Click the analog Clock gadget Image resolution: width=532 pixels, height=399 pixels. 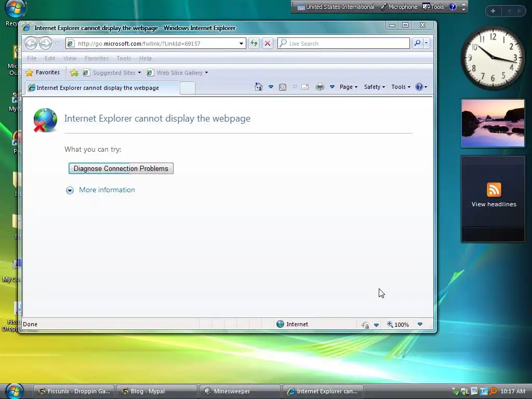pos(493,58)
